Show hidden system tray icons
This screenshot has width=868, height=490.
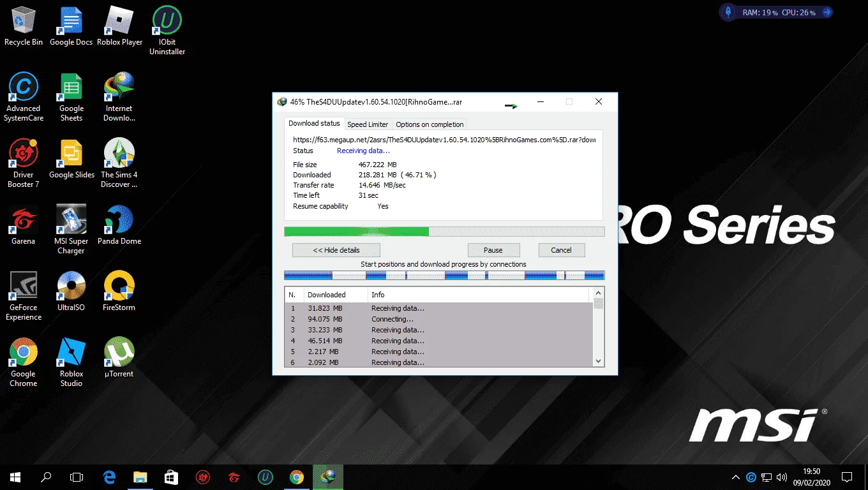pos(736,477)
